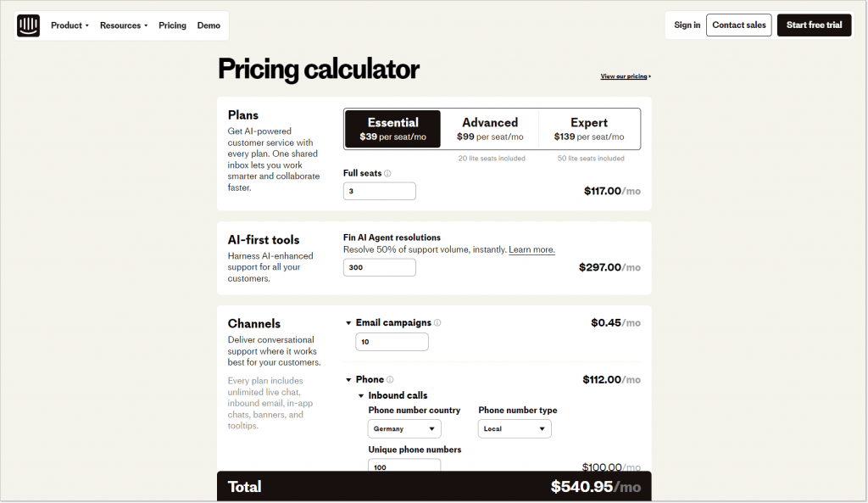The image size is (868, 503).
Task: Click the Intercom logo in the top navigation
Action: (28, 25)
